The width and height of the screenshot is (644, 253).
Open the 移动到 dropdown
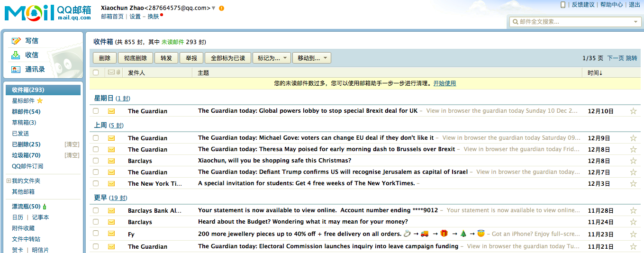click(x=312, y=58)
